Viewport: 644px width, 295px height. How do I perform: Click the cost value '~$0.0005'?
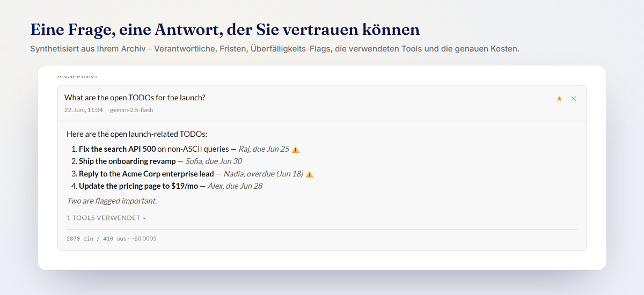coord(143,239)
